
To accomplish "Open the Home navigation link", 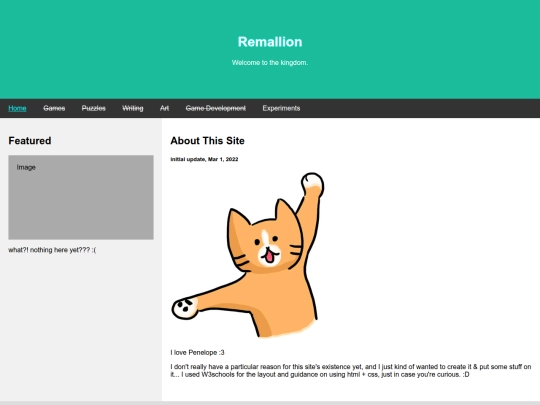I will [x=17, y=108].
